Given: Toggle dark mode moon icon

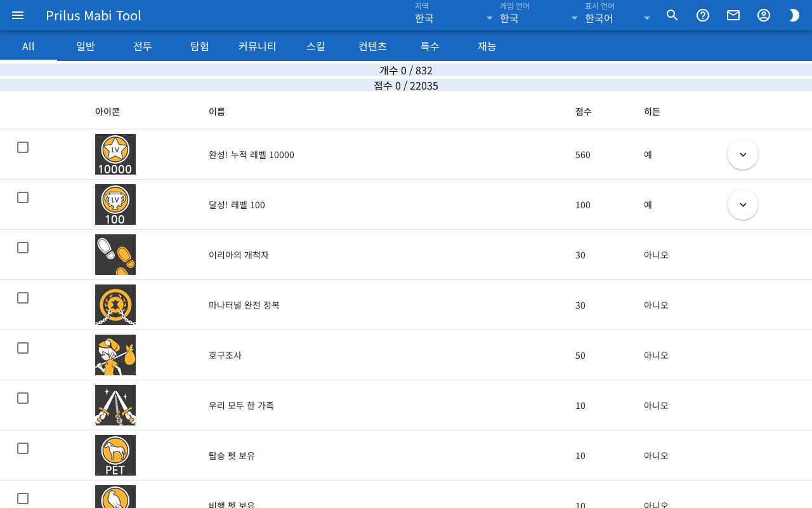Looking at the screenshot, I should 794,15.
